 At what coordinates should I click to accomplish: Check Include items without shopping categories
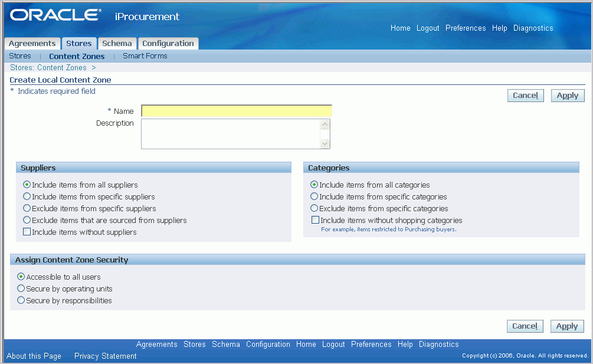[315, 219]
